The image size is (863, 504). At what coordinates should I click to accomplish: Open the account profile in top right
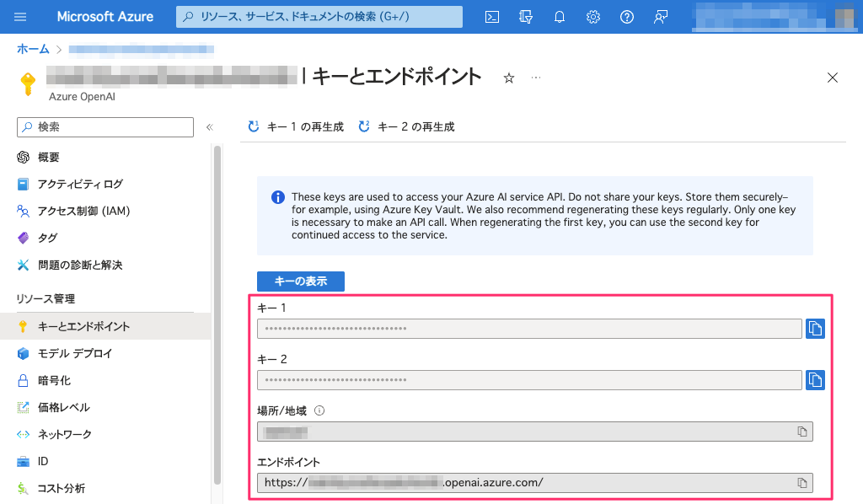pyautogui.click(x=775, y=17)
